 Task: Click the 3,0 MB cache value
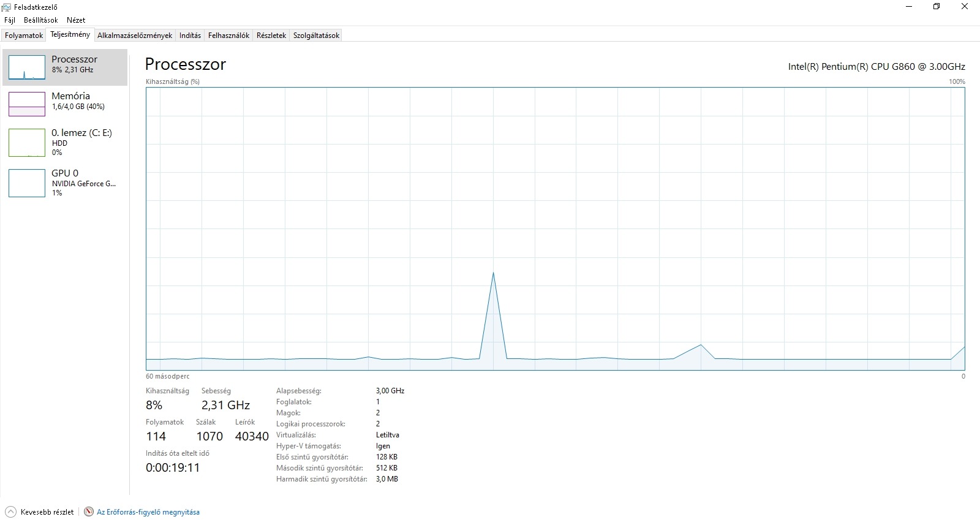coord(387,479)
